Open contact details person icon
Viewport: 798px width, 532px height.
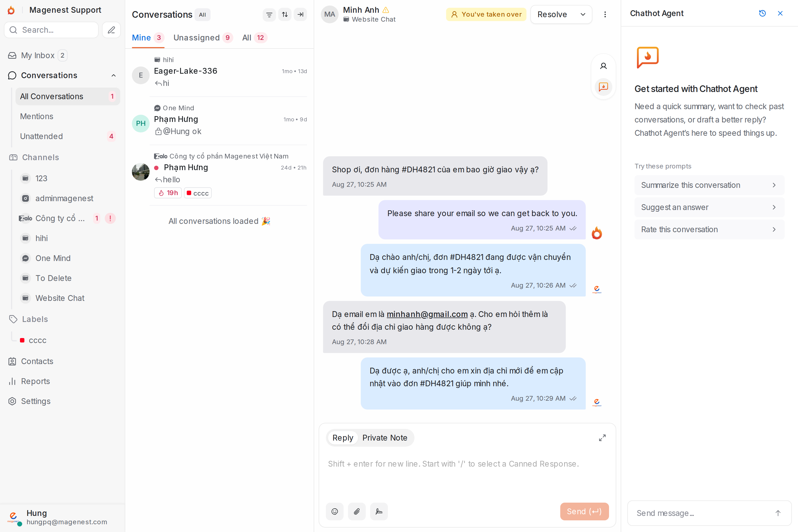[x=603, y=66]
